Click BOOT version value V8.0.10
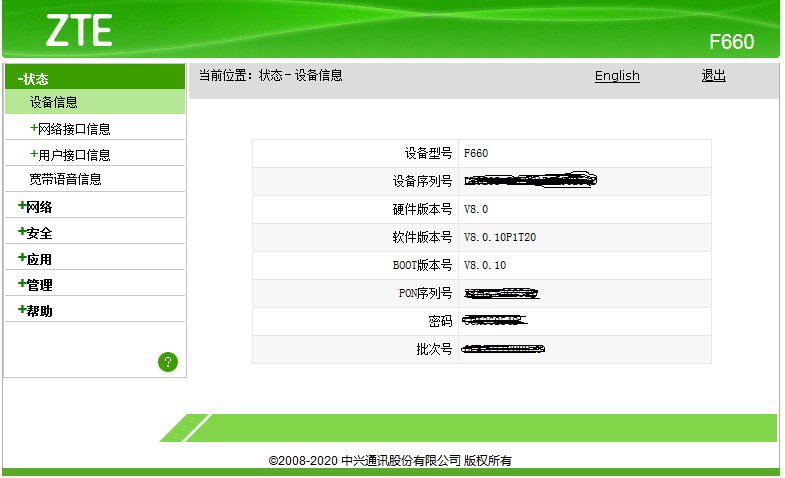Viewport: 785px width, 478px height. tap(485, 265)
